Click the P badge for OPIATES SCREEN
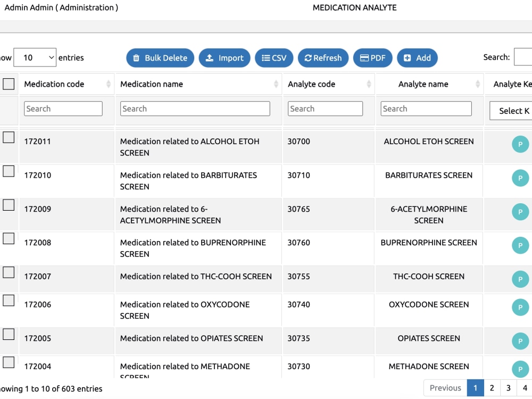Viewport: 532px width, 399px height. 520,341
